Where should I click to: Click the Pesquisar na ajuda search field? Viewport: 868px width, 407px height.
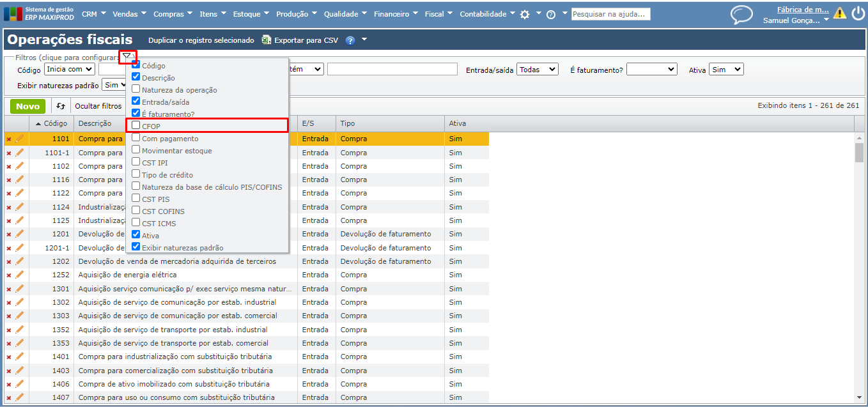click(610, 14)
